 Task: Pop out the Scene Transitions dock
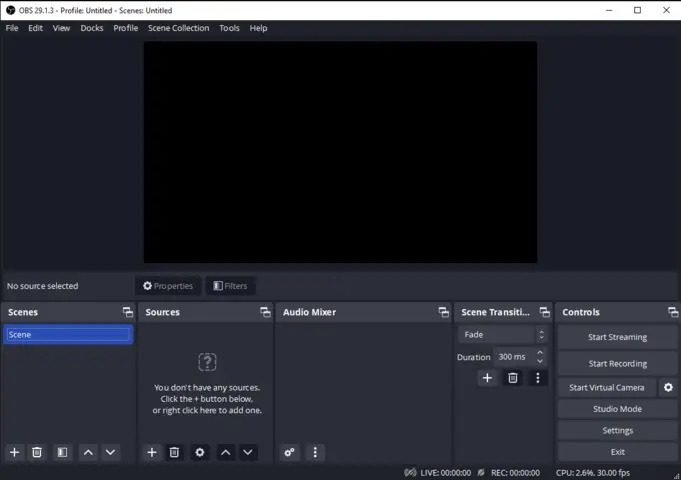544,312
